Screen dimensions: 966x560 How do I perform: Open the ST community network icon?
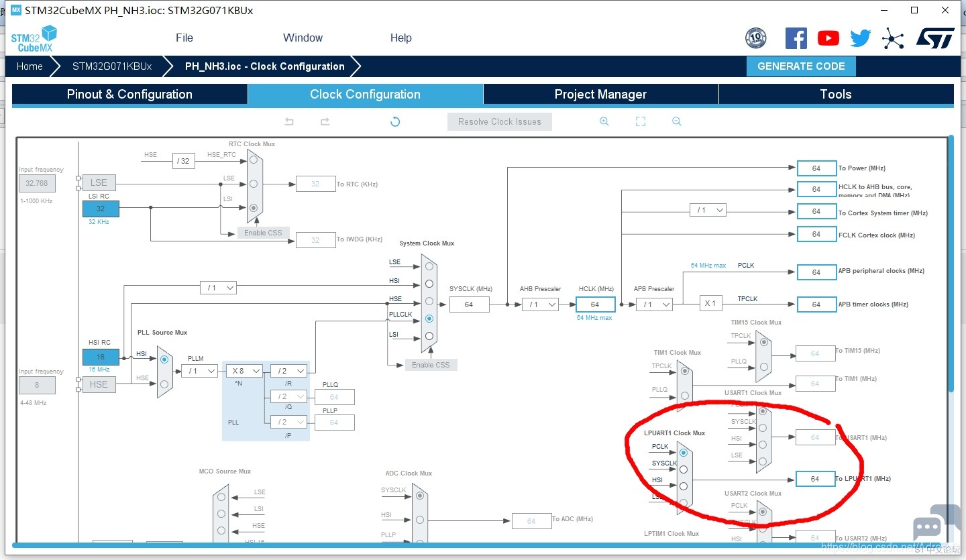(x=893, y=38)
